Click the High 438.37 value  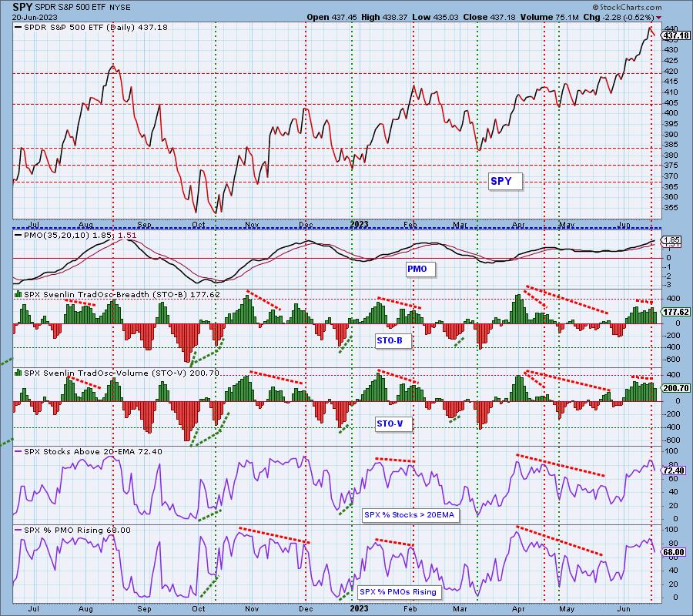[384, 17]
